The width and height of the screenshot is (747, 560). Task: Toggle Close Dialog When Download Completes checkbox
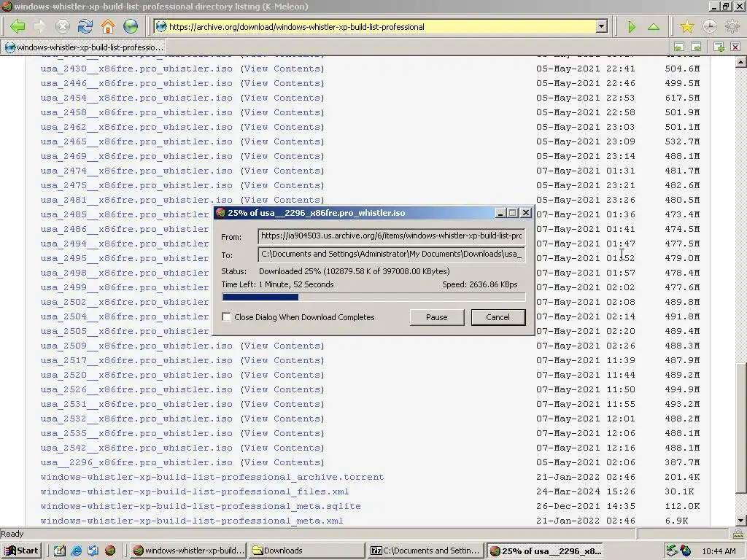pyautogui.click(x=226, y=317)
